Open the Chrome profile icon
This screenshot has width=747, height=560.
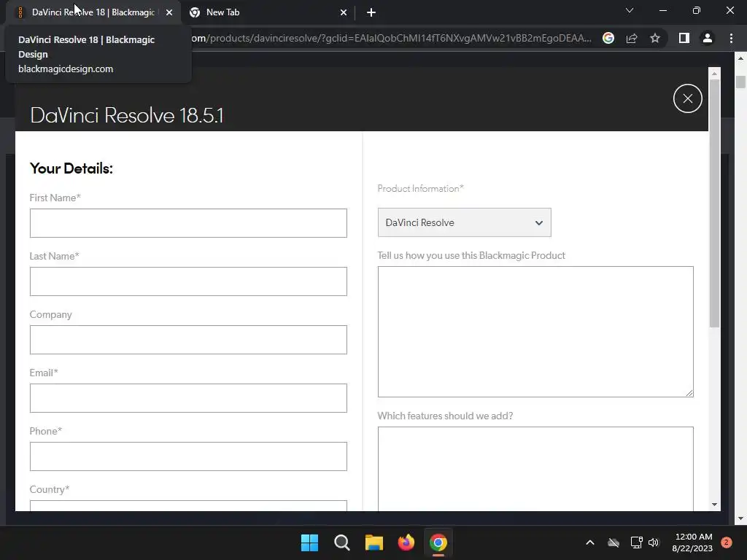[708, 38]
